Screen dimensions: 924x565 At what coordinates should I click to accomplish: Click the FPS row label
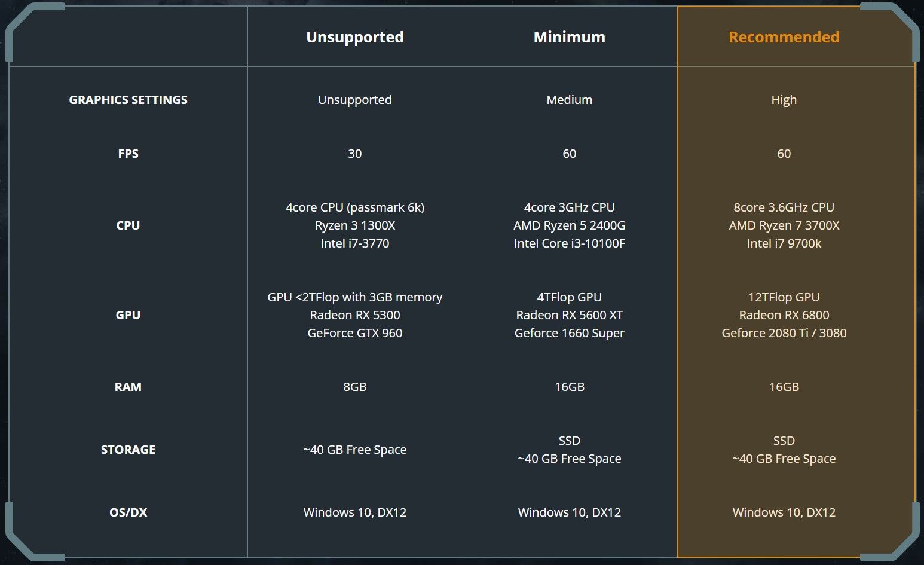[x=128, y=154]
